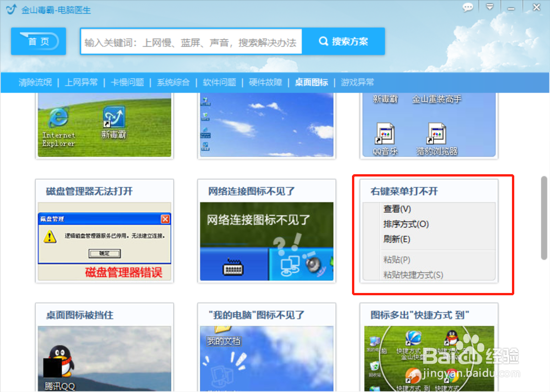Viewport: 550px width, 392px height.
Task: Open the feedback chat bubble icon
Action: pyautogui.click(x=468, y=7)
